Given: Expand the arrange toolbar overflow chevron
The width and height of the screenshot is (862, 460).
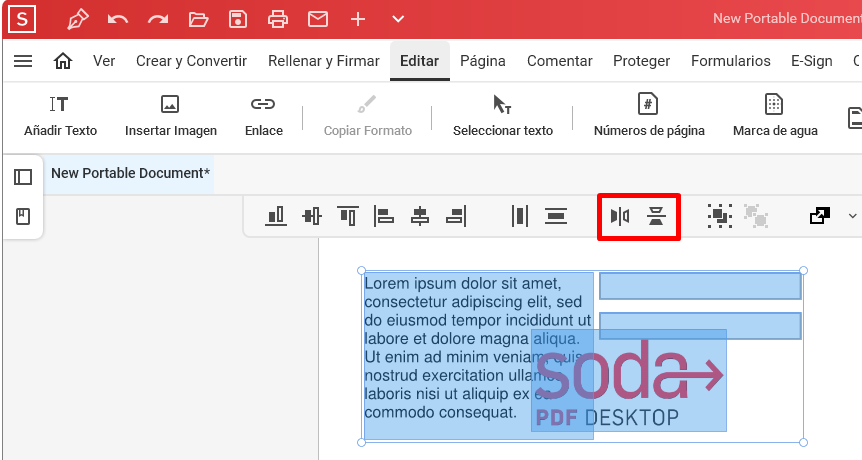Looking at the screenshot, I should pos(852,216).
